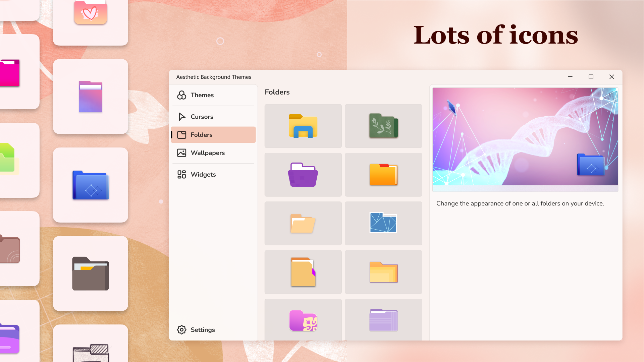Select the beige half-open folder icon

click(303, 223)
